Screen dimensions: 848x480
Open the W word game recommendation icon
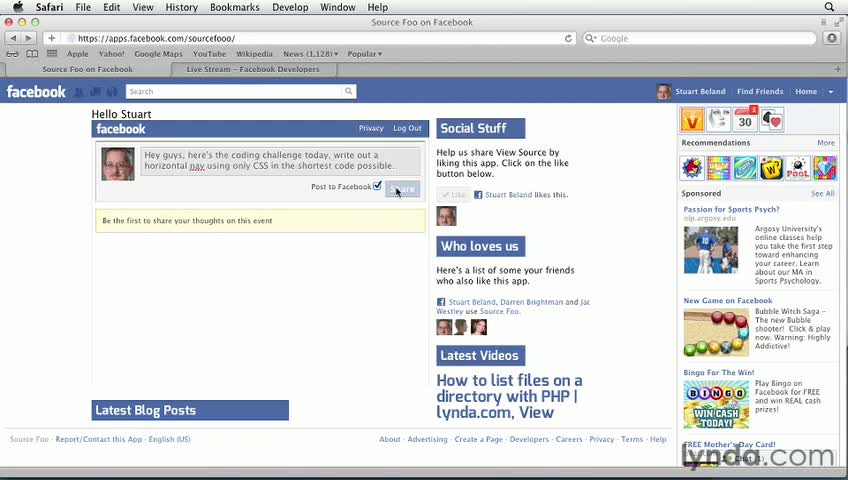tap(771, 168)
